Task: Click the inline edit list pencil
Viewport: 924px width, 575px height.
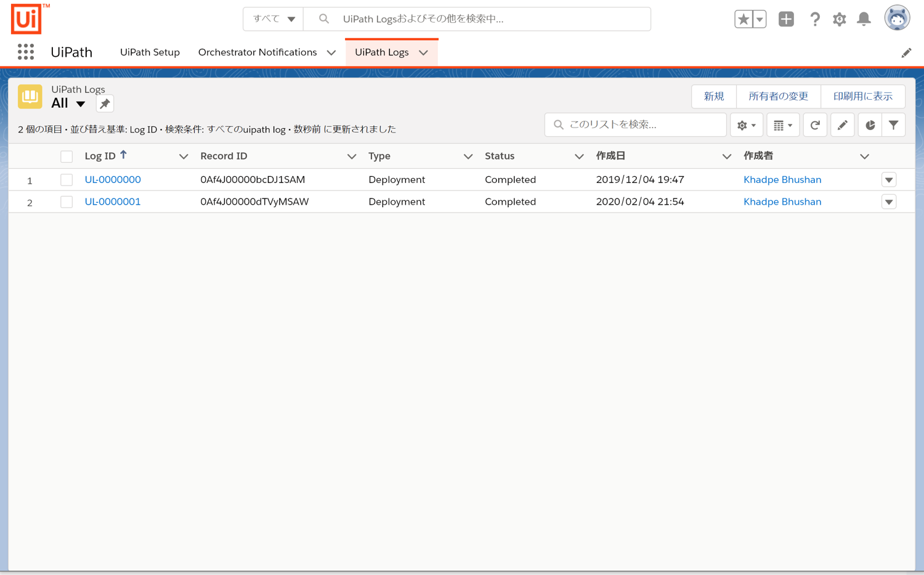Action: tap(842, 125)
